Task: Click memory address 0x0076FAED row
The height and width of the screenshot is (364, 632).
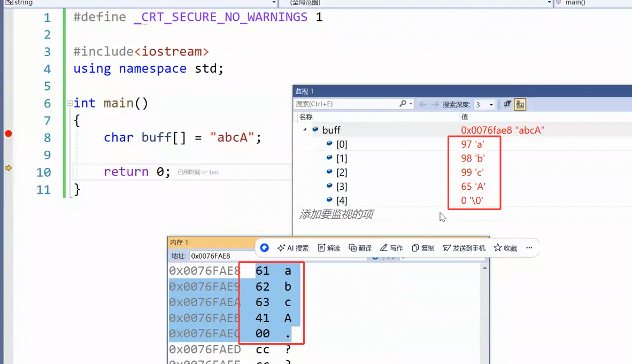Action: (x=205, y=350)
